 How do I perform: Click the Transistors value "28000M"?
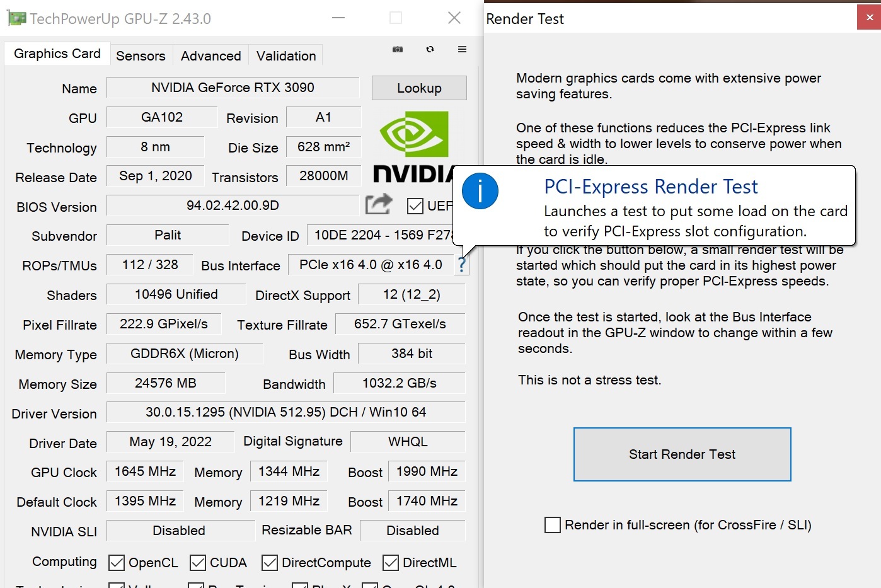coord(323,176)
